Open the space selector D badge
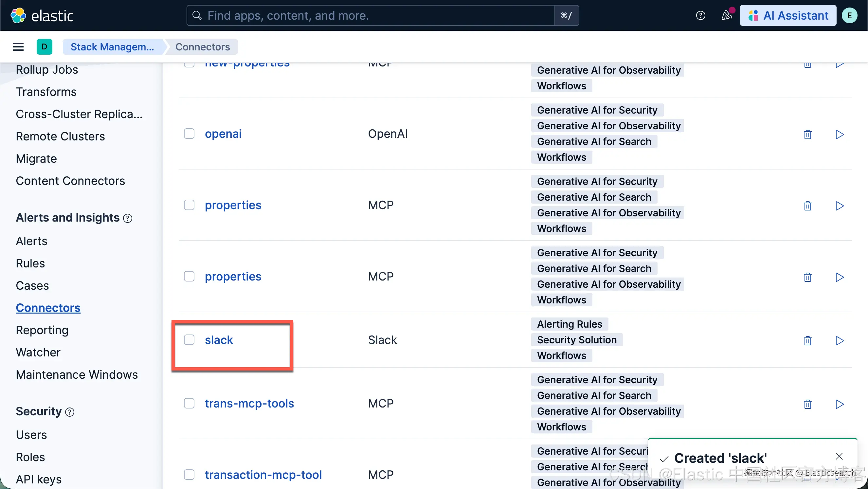Screen dimensions: 868x489 45,47
